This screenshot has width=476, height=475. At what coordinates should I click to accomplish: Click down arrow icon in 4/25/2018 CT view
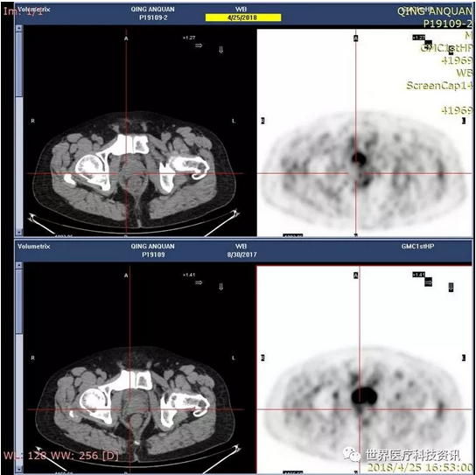[221, 50]
